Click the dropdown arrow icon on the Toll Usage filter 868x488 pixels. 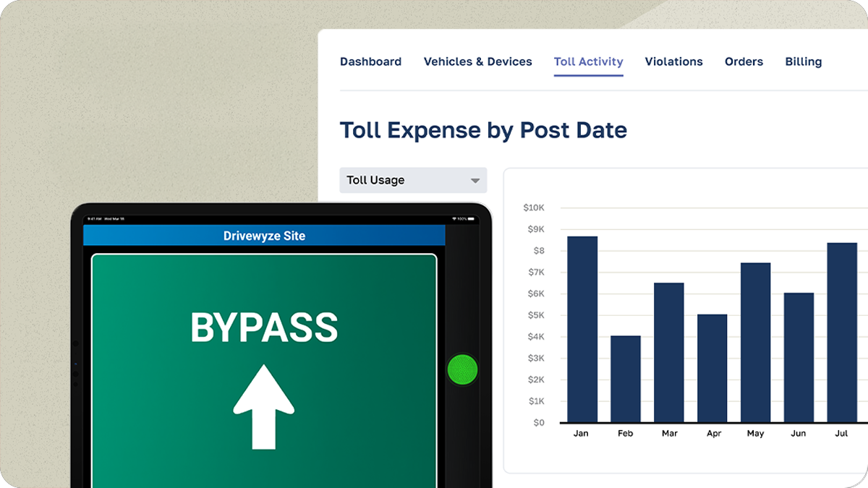point(475,180)
